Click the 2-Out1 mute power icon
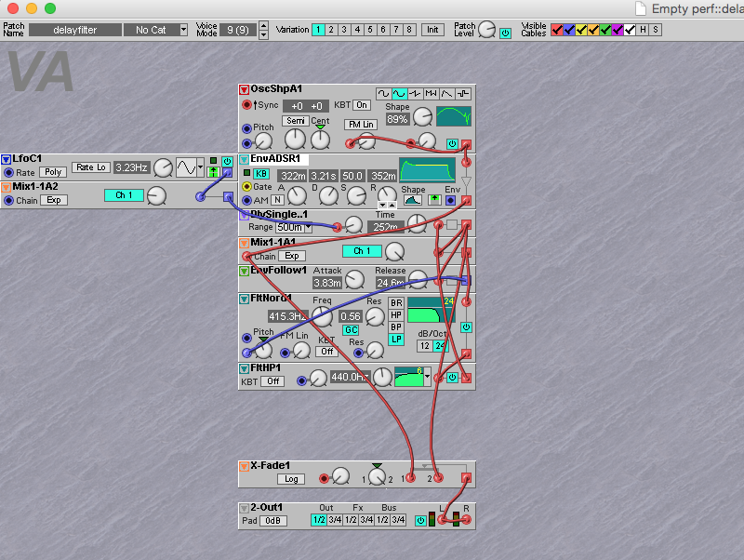Image resolution: width=744 pixels, height=560 pixels. click(420, 520)
